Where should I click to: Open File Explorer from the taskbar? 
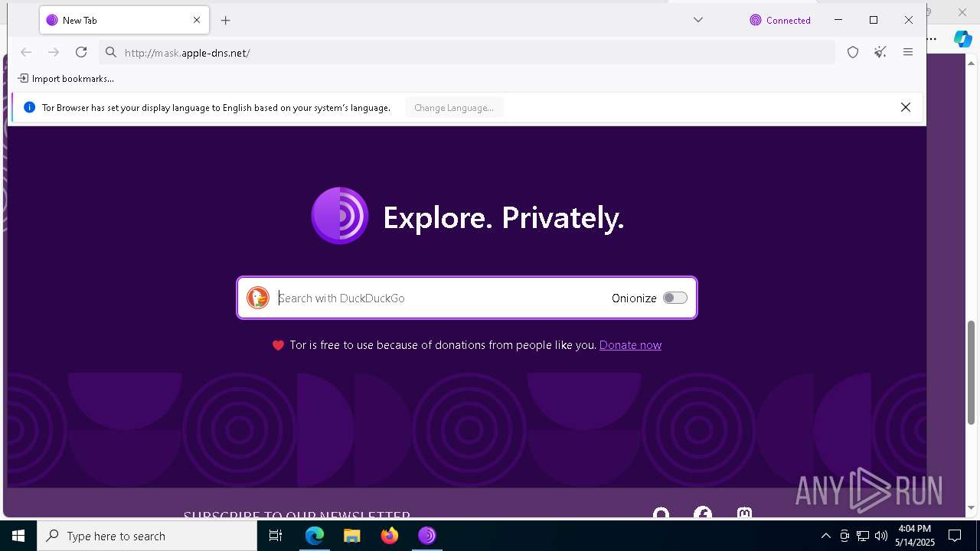(x=351, y=536)
